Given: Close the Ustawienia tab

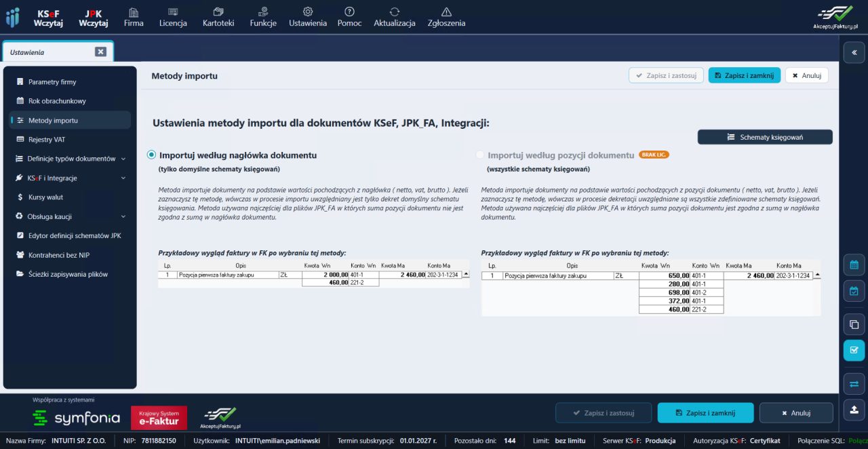Looking at the screenshot, I should [x=100, y=52].
